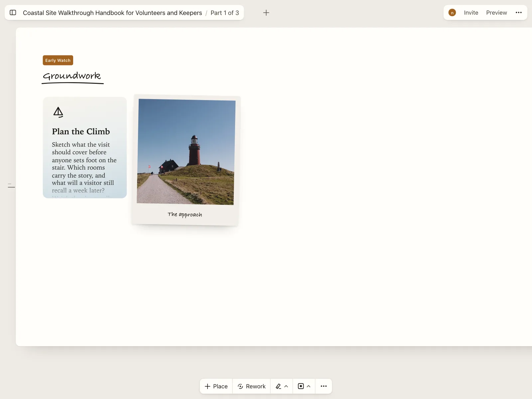The width and height of the screenshot is (532, 399).
Task: Select the frame shape tool icon
Action: pos(301,386)
